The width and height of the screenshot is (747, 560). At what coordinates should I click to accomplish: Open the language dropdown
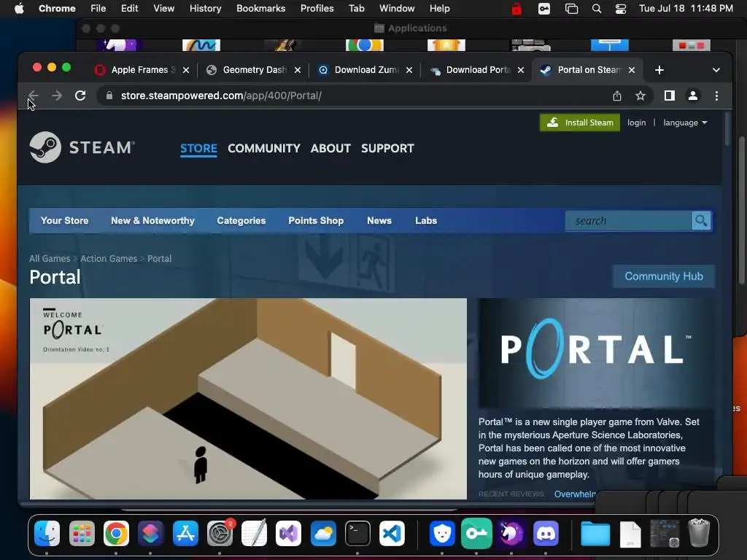[x=685, y=122]
